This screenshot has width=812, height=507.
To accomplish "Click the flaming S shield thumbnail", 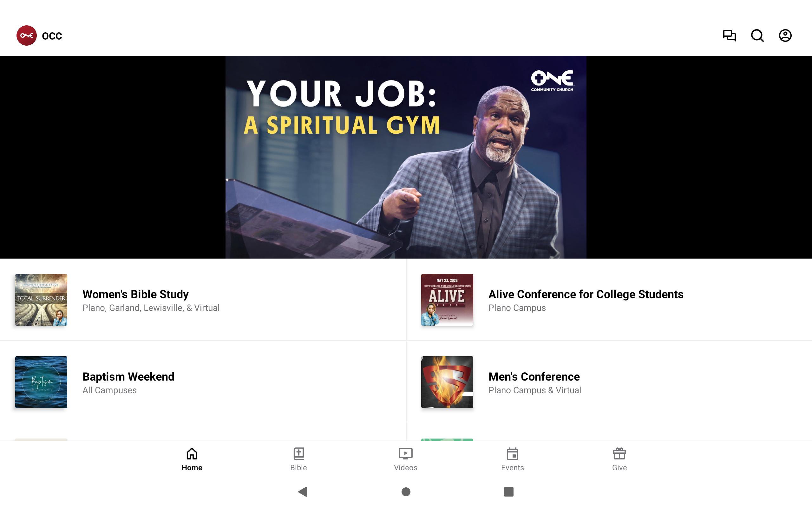I will (447, 382).
